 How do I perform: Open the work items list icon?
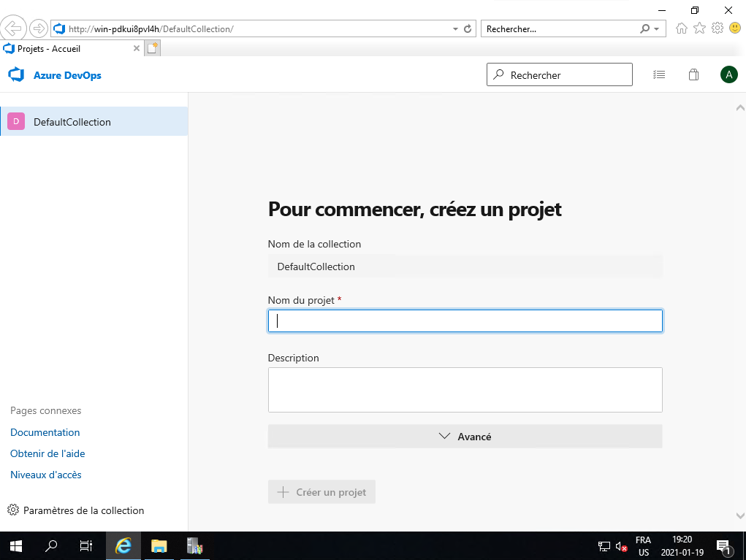pyautogui.click(x=659, y=74)
